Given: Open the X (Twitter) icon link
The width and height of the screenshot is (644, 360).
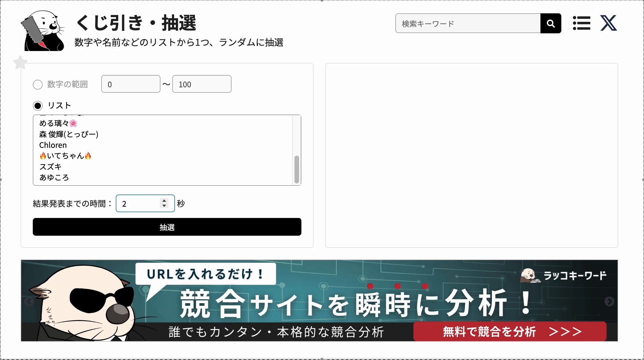Looking at the screenshot, I should 608,23.
